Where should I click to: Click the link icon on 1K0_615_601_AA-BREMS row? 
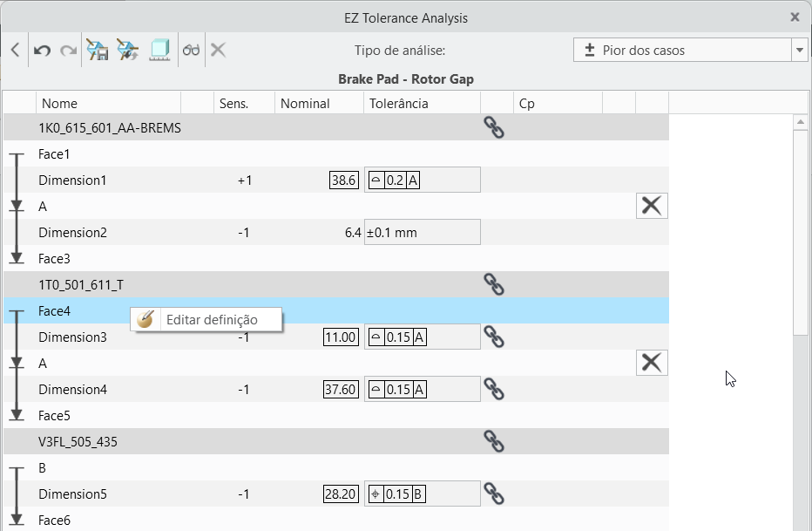click(x=494, y=127)
